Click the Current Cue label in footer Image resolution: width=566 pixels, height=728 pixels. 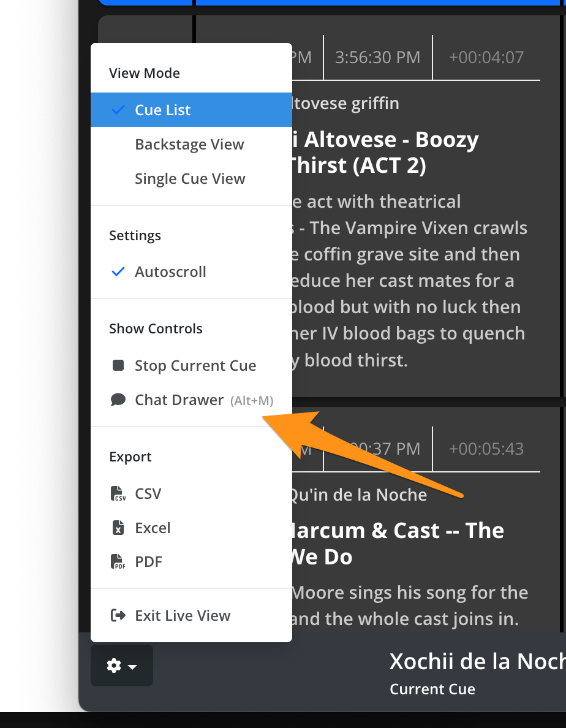432,689
